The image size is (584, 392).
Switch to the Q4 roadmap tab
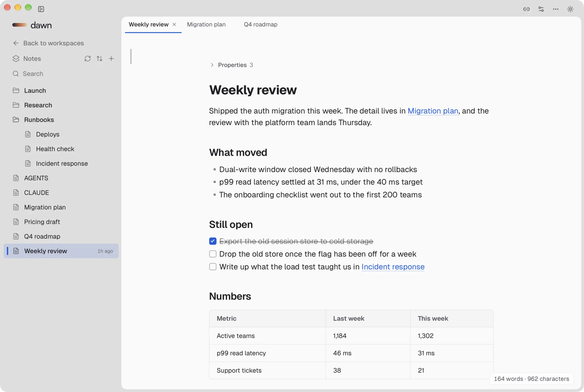pyautogui.click(x=260, y=24)
